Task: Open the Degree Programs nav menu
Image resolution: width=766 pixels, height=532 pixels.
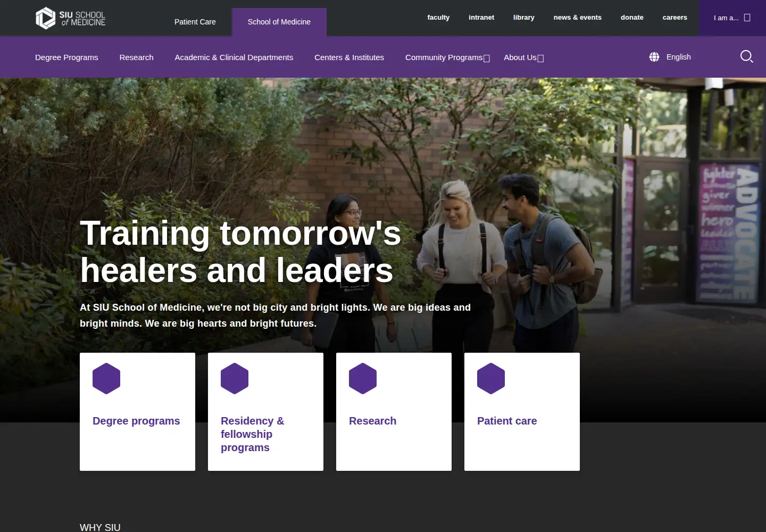Action: pos(66,57)
